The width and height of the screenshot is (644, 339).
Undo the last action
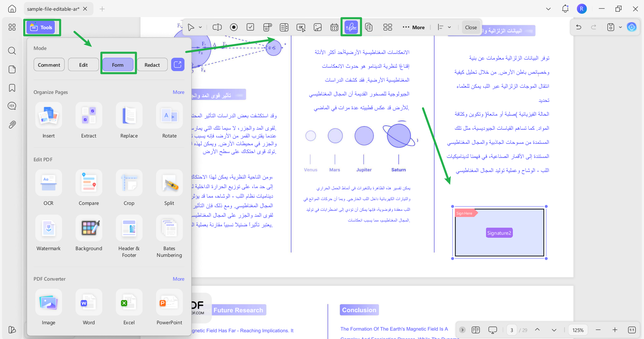point(579,27)
